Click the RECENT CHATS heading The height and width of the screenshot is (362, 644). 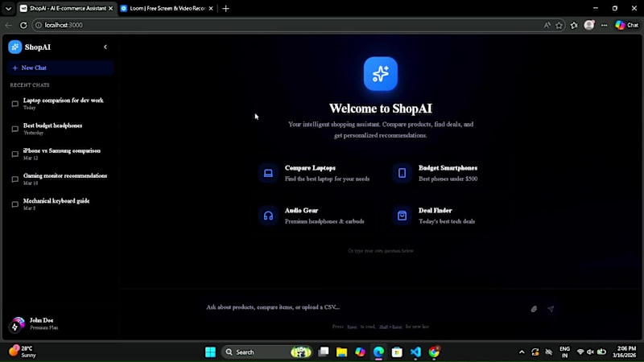(30, 85)
